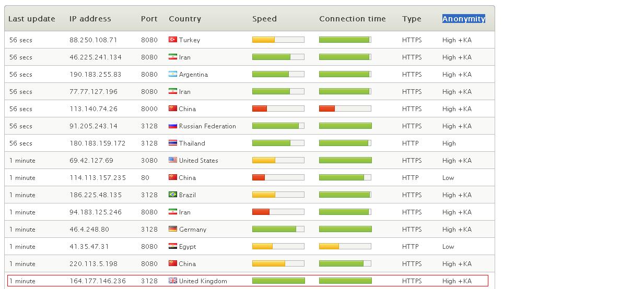This screenshot has width=644, height=289.
Task: Click port 80 for 114.113.157.235
Action: pyautogui.click(x=145, y=178)
